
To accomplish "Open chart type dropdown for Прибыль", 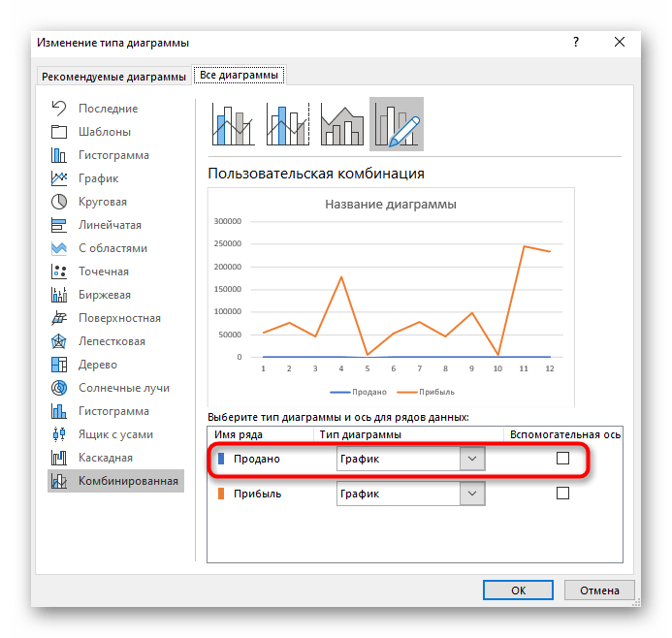I will click(472, 494).
